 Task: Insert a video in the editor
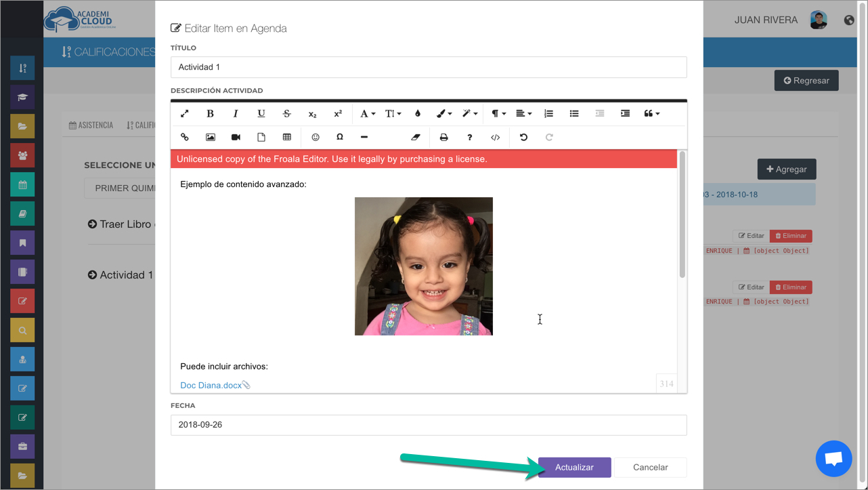[236, 137]
